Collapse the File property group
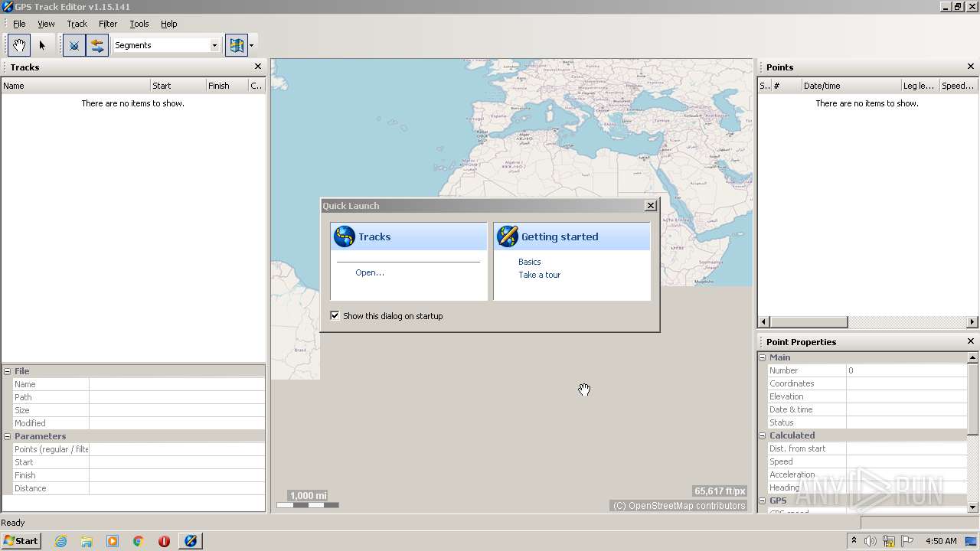980x551 pixels. tap(8, 371)
